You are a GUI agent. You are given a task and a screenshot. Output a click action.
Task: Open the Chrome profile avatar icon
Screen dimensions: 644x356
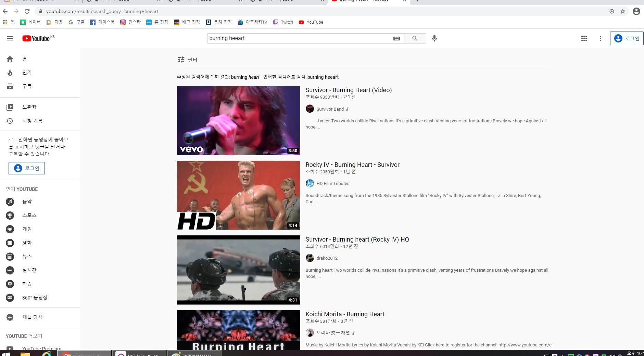point(636,11)
